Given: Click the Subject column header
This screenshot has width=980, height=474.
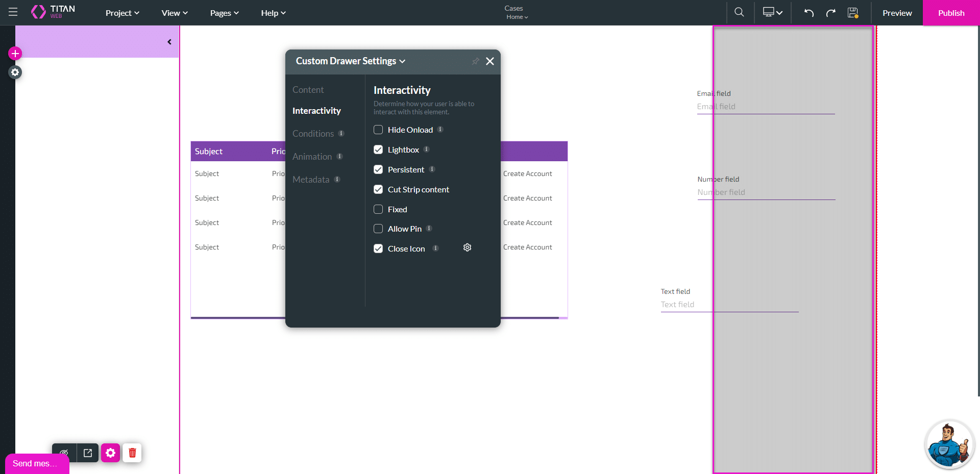Looking at the screenshot, I should tap(209, 152).
